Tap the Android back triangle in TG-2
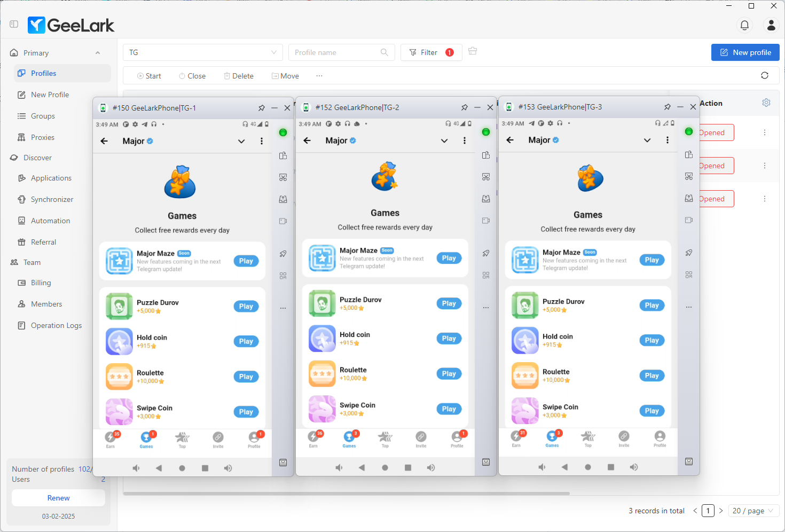Image resolution: width=785 pixels, height=532 pixels. (x=362, y=467)
